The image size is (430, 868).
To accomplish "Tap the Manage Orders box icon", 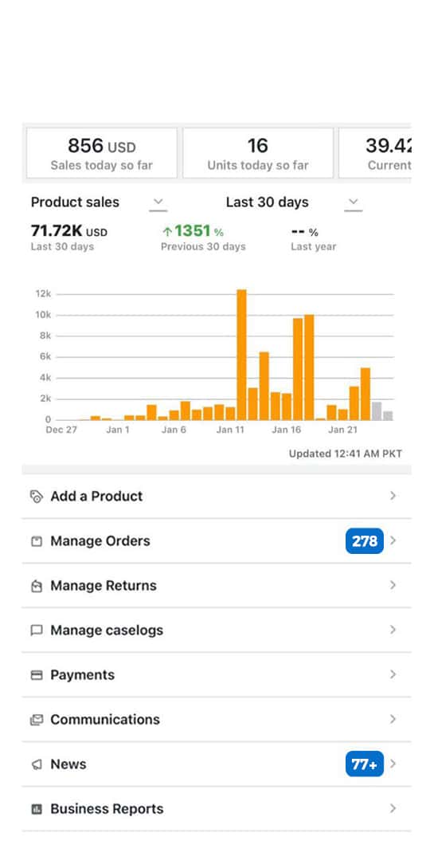I will [36, 541].
